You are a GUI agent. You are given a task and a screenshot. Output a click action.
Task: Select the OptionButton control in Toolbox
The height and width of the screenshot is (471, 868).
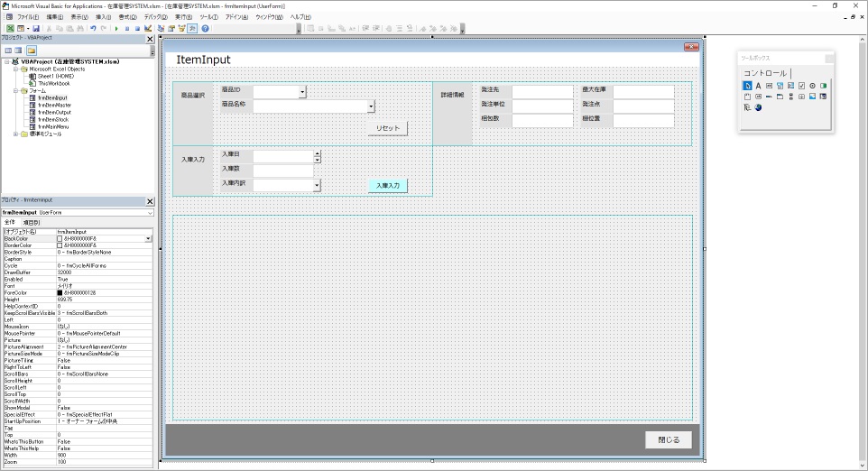812,86
